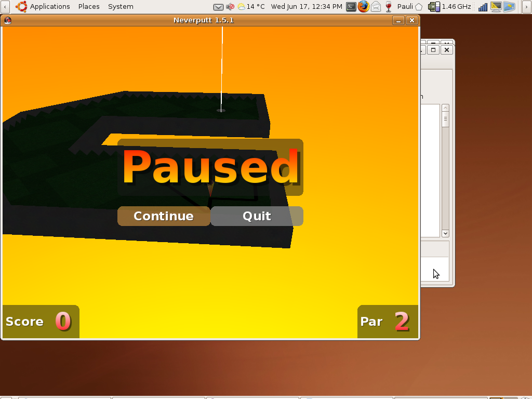Click the weather applet showing 14 °C

251,6
